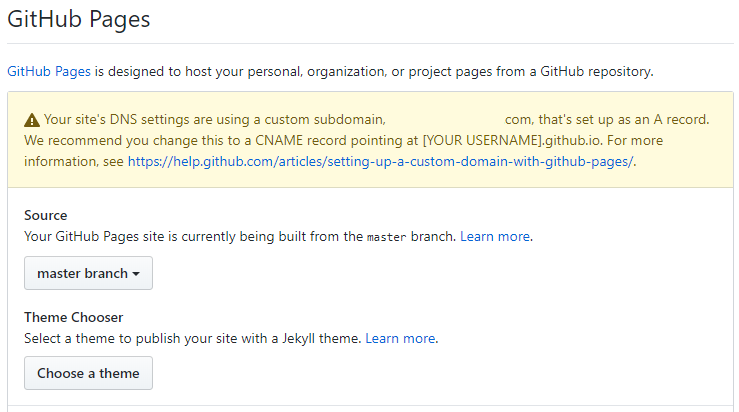
Task: Click the Source label text
Action: (x=46, y=215)
